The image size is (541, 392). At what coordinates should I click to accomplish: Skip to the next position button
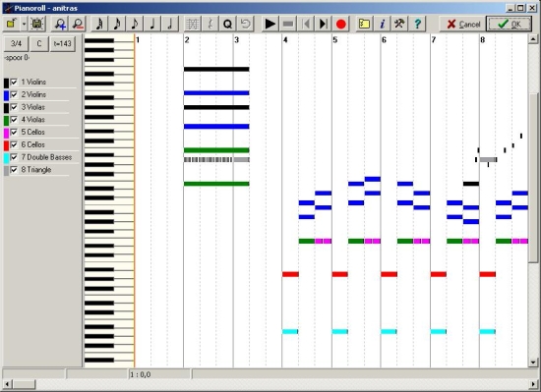coord(323,24)
